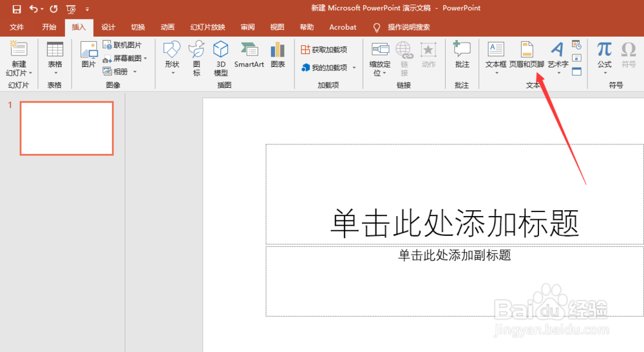Insert a 3D 模型

tap(221, 59)
